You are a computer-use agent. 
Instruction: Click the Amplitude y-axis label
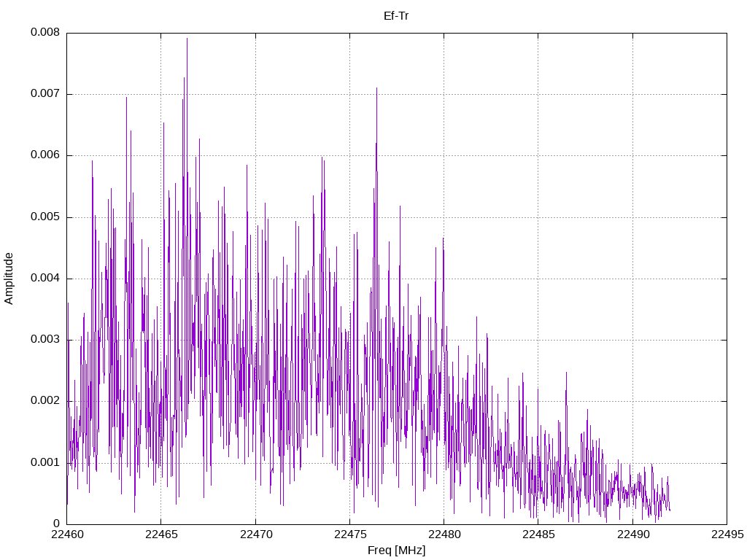click(x=9, y=279)
